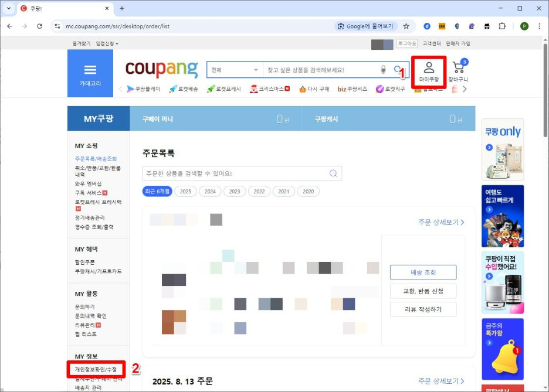
Task: Select the 2020 year filter
Action: coord(308,191)
